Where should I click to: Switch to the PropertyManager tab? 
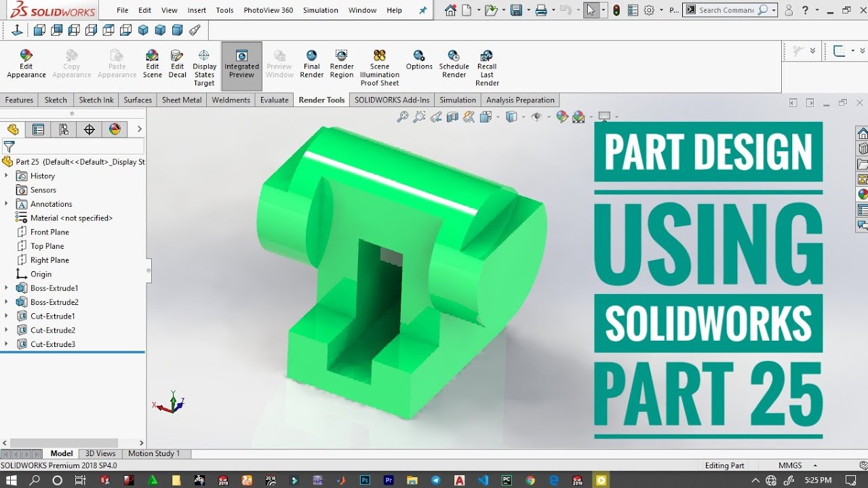click(x=38, y=129)
